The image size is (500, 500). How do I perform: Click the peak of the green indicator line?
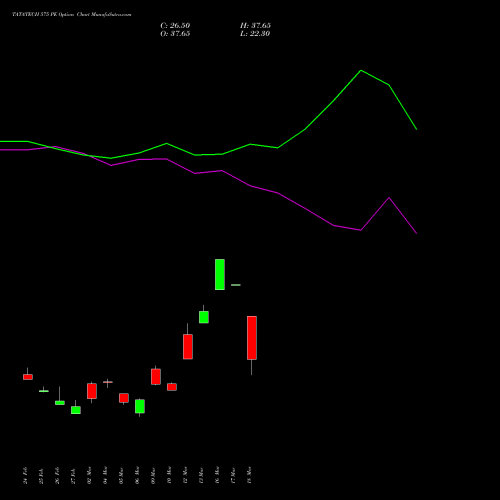[x=361, y=71]
